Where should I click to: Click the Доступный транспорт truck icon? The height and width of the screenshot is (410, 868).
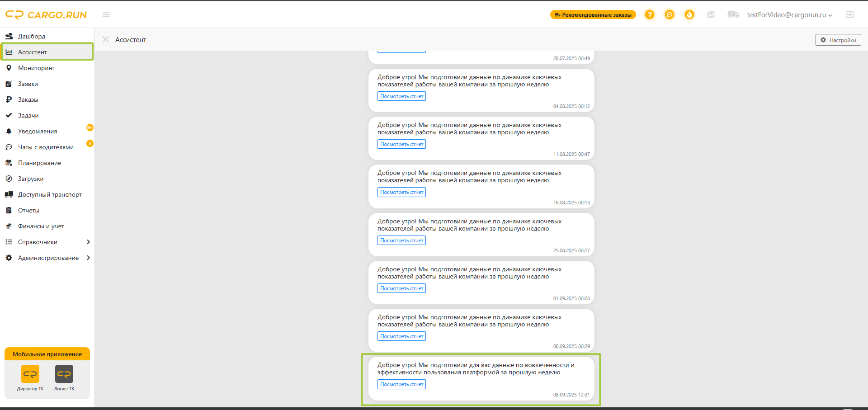point(9,194)
